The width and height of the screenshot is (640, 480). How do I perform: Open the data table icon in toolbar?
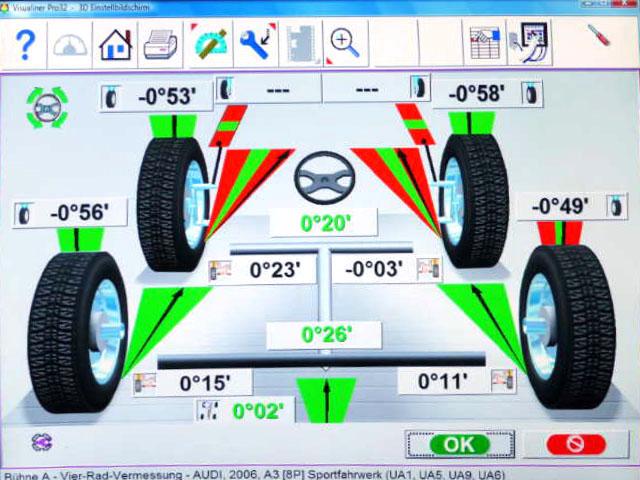pyautogui.click(x=484, y=44)
